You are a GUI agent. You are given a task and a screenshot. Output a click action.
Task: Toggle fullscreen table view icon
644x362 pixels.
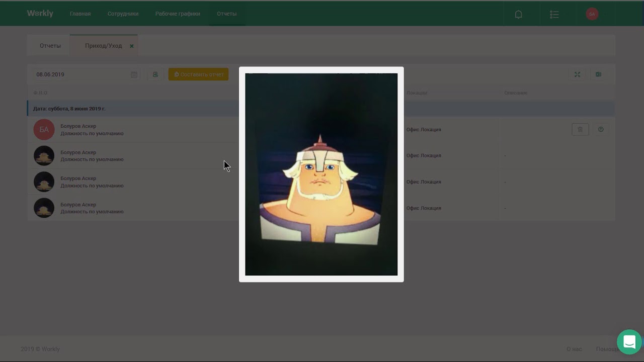pos(578,74)
